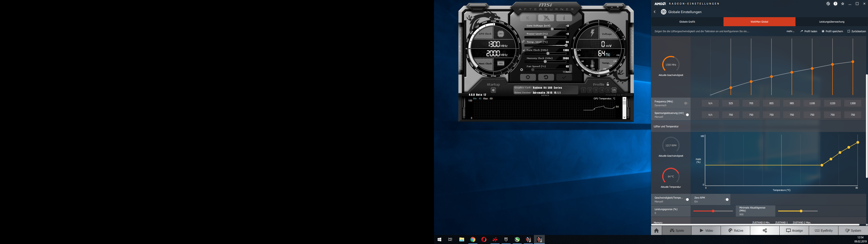Toggle Spannungssteuerung manual control switch

pyautogui.click(x=687, y=115)
